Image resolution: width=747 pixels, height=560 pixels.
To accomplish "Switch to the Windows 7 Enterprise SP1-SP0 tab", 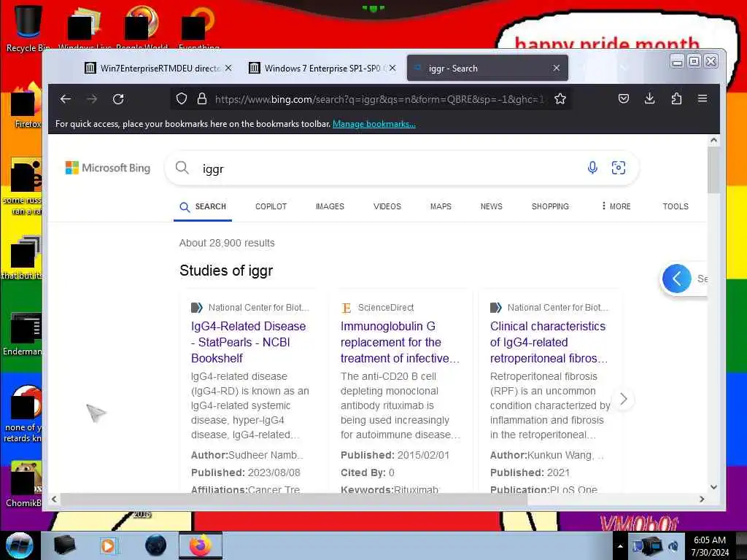I will (x=322, y=68).
